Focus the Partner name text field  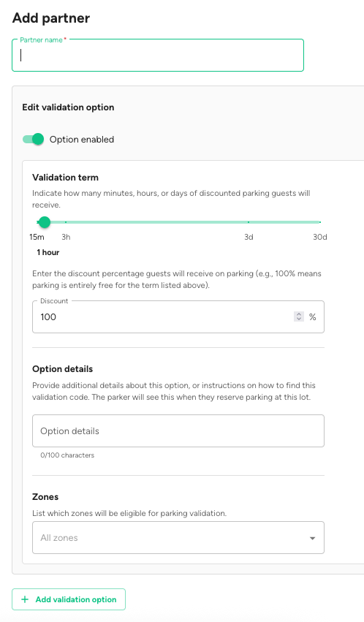tap(158, 55)
